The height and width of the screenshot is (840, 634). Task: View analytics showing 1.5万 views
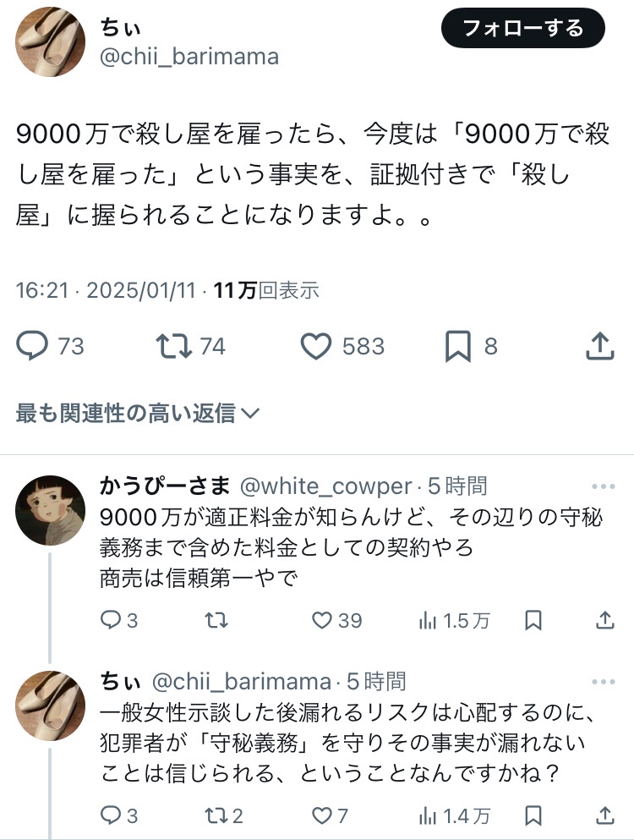(454, 620)
